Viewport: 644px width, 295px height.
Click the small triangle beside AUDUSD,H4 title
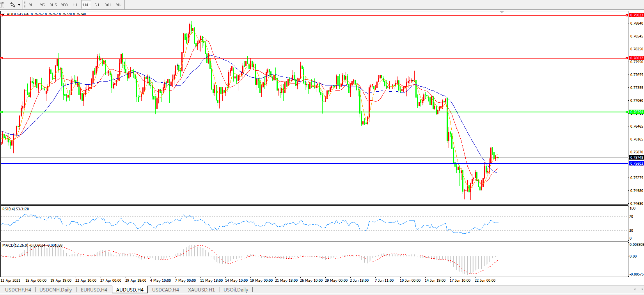(3, 14)
